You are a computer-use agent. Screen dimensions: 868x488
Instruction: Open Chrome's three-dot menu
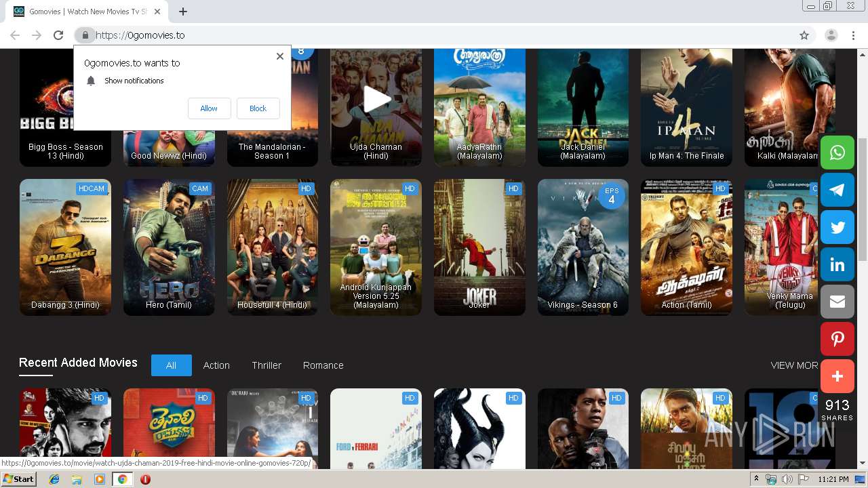pos(853,35)
